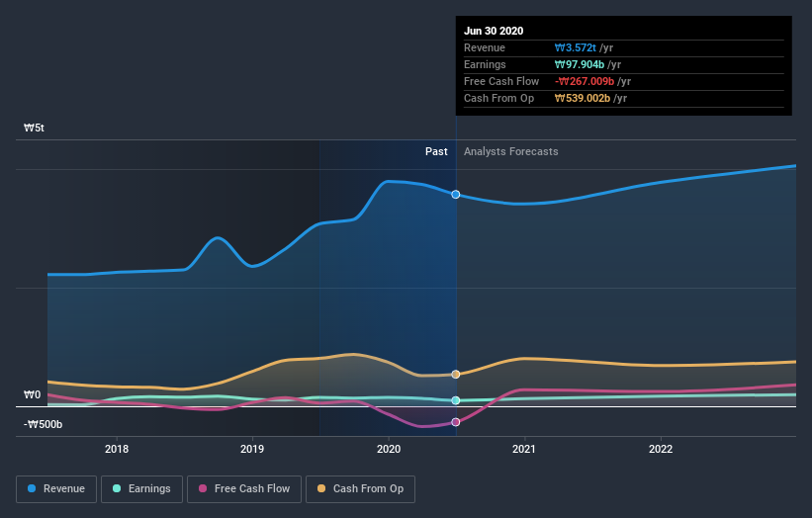Toggle the Free Cash Flow legend button
Viewport: 812px width, 518px height.
click(x=244, y=489)
